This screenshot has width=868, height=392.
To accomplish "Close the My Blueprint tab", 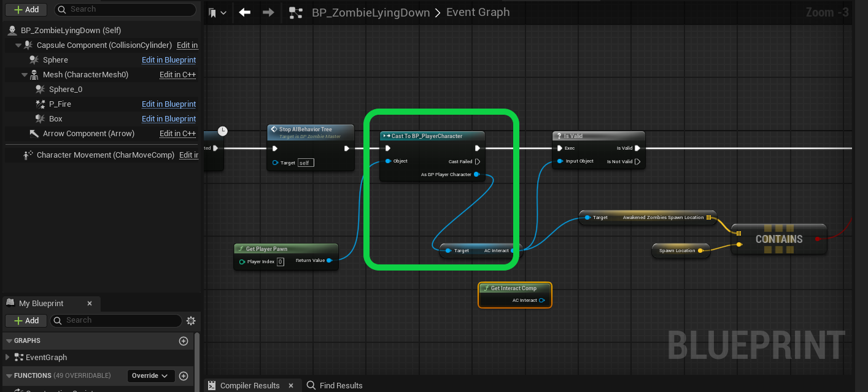I will [x=90, y=304].
